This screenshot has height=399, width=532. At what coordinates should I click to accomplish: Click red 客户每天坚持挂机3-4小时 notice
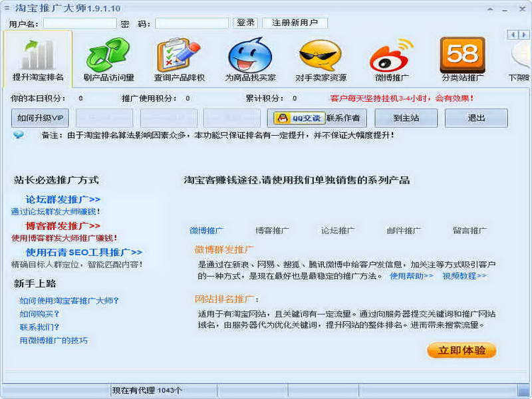click(x=402, y=98)
